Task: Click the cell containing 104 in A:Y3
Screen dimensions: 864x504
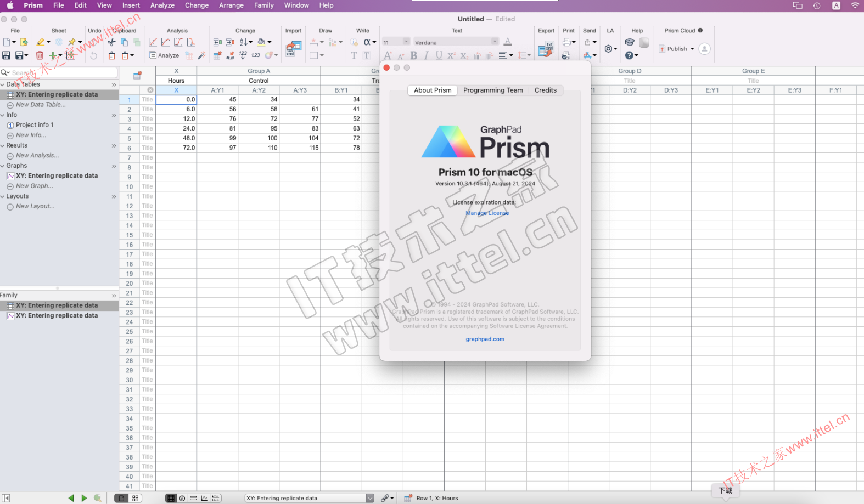Action: click(x=300, y=138)
